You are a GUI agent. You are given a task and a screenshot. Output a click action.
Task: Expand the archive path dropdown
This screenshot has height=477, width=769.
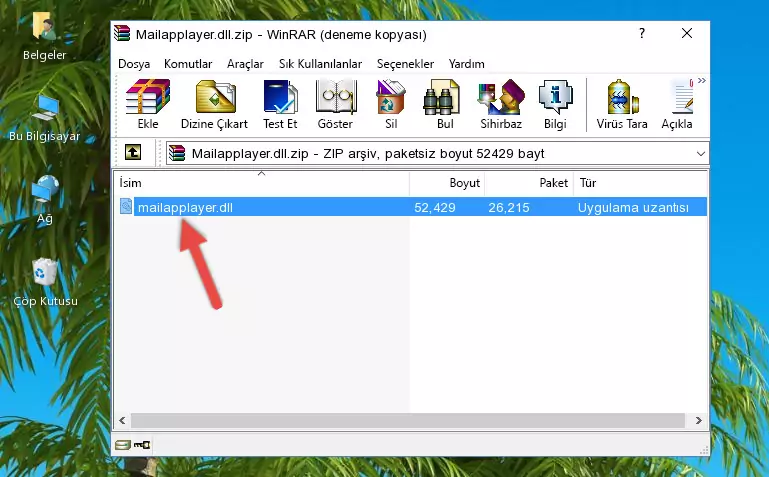700,153
